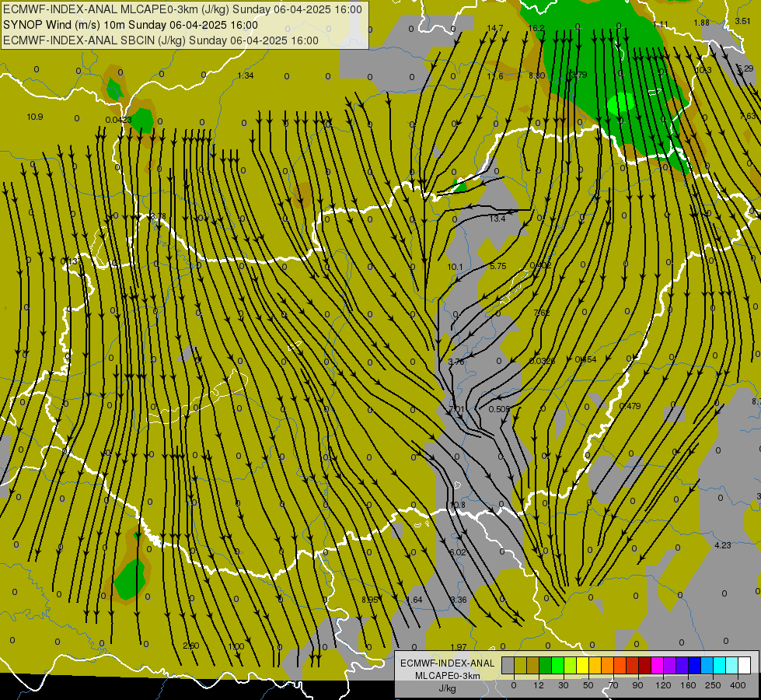This screenshot has width=761, height=700.
Task: Click legend tick label '250'
Action: (x=713, y=685)
